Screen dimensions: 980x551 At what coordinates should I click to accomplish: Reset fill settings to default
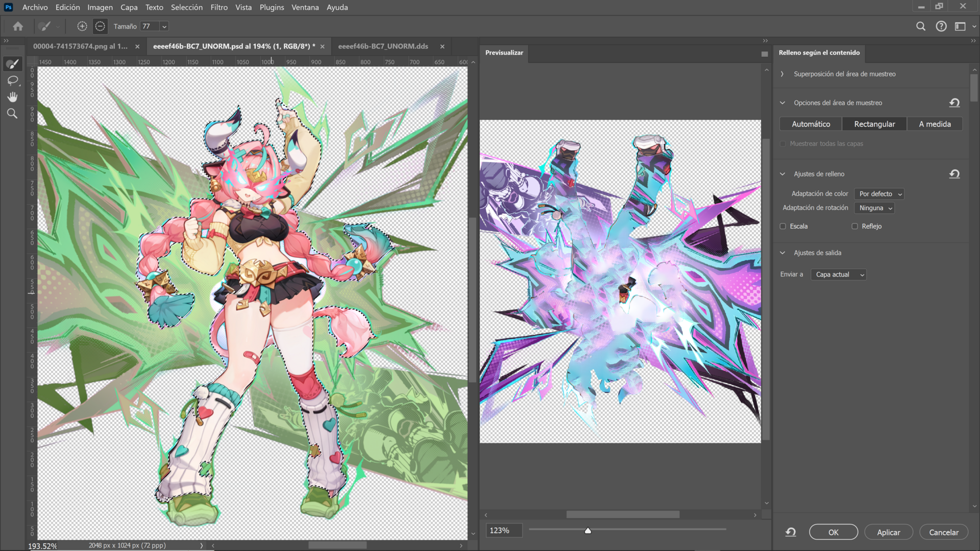[x=954, y=174]
